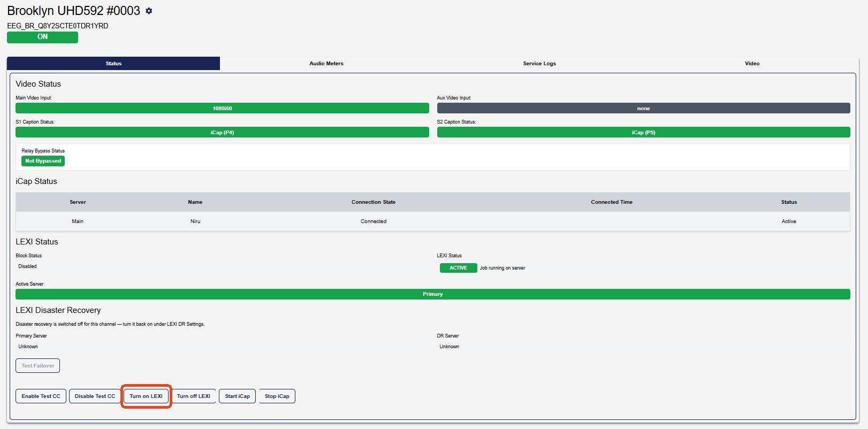Open encoder settings gear icon
The width and height of the screenshot is (868, 429).
click(x=149, y=11)
